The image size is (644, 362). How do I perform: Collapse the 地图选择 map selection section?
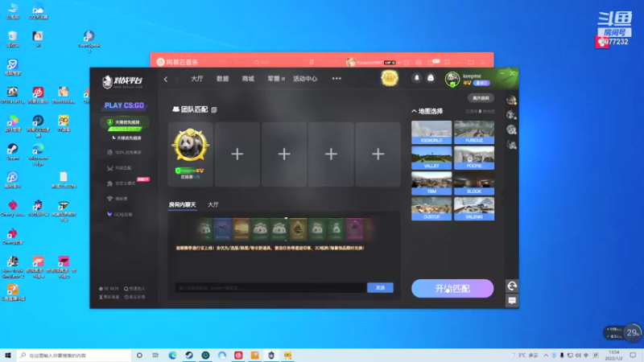(x=427, y=111)
